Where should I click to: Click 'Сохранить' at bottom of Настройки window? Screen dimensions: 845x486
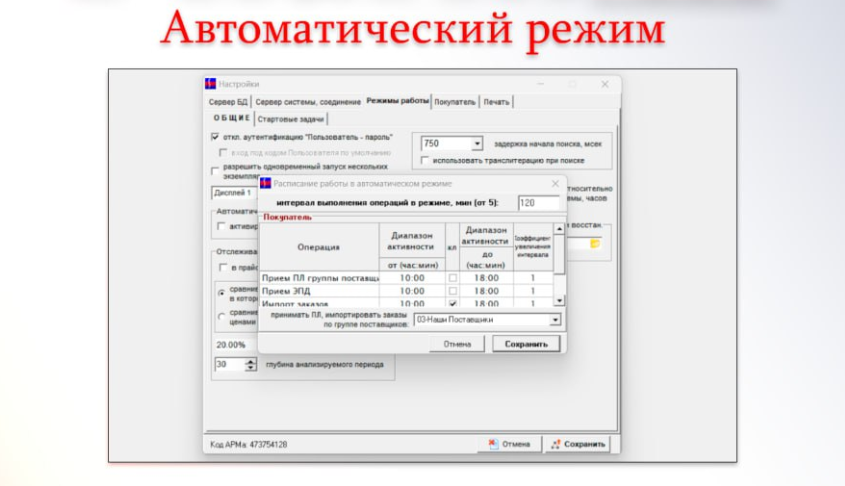tap(578, 444)
